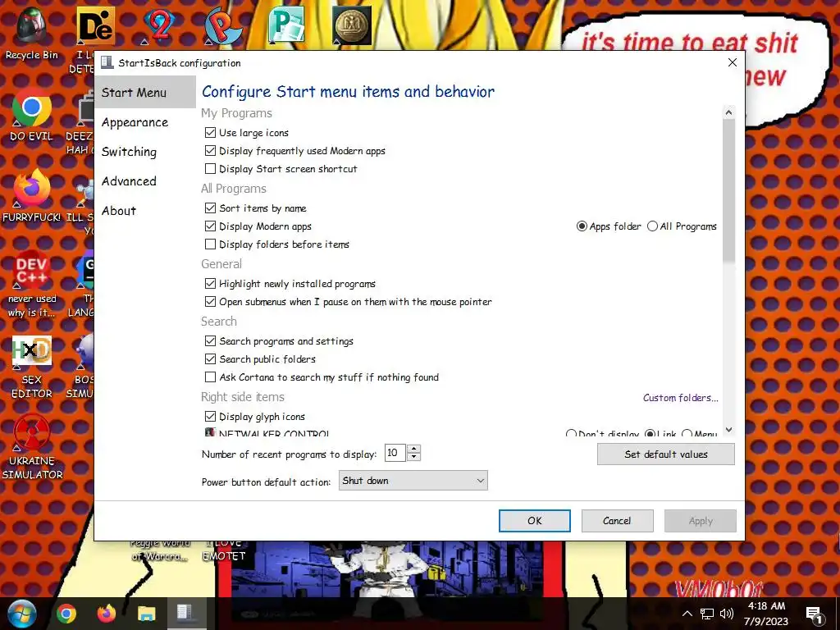This screenshot has height=630, width=840.
Task: Toggle Sort items by name
Action: [x=211, y=208]
